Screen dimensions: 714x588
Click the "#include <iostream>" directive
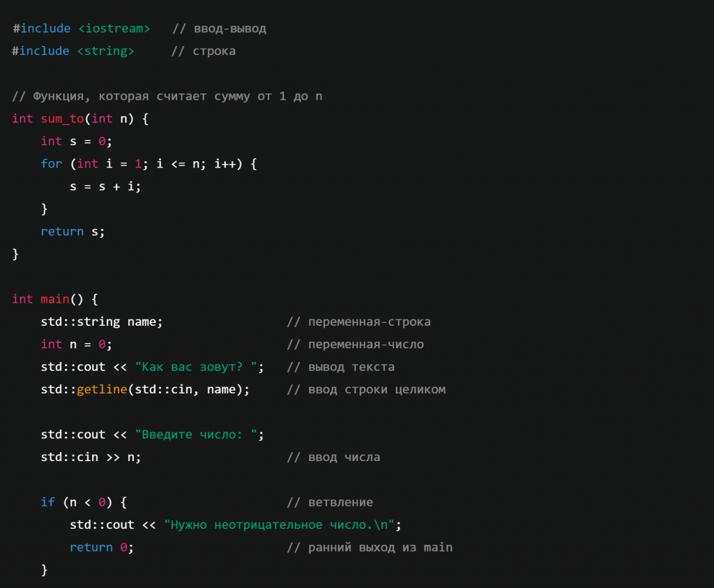click(81, 29)
